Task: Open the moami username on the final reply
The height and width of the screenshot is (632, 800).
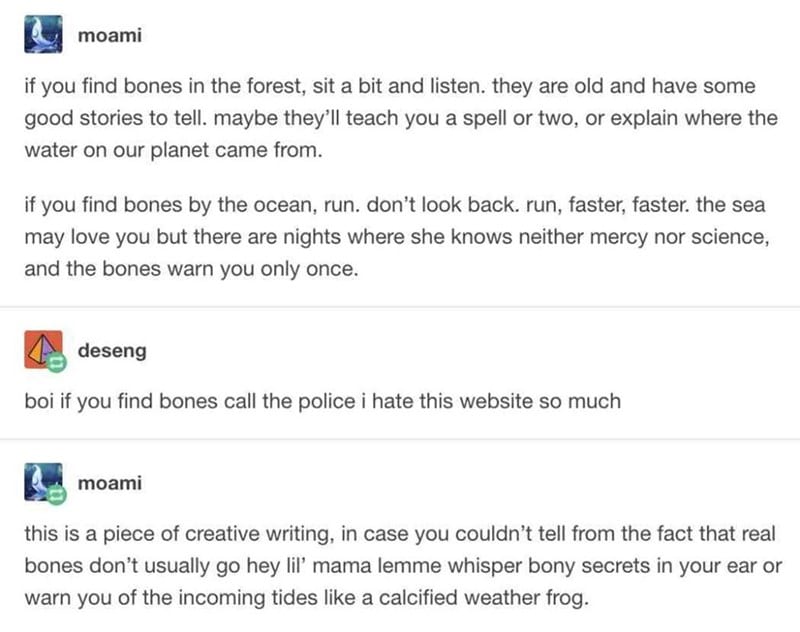Action: [x=110, y=483]
